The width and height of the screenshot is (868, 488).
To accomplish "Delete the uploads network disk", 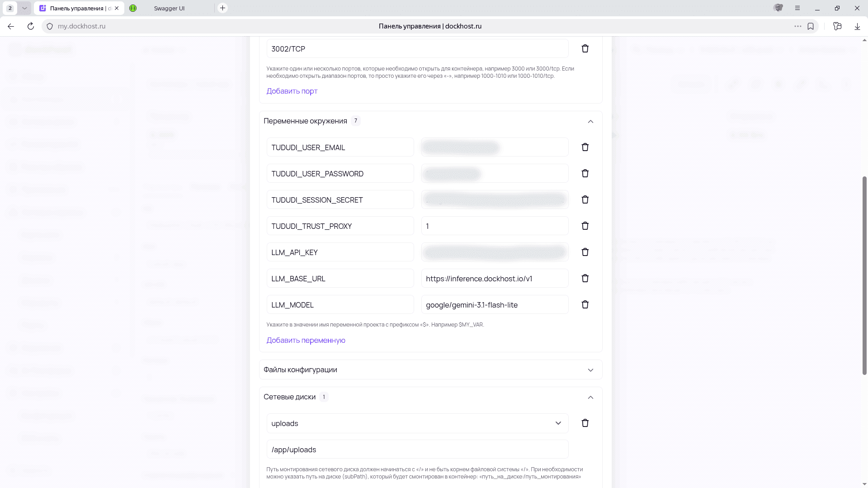I will point(585,423).
